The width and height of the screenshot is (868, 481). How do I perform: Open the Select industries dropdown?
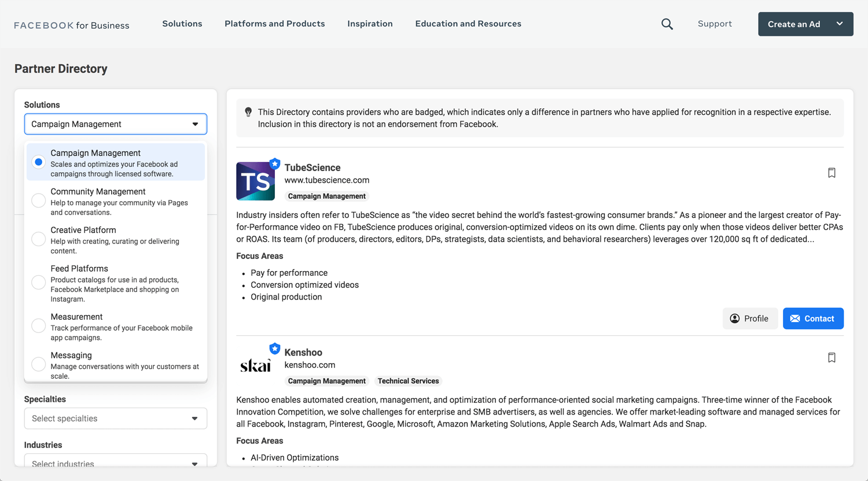(x=116, y=461)
